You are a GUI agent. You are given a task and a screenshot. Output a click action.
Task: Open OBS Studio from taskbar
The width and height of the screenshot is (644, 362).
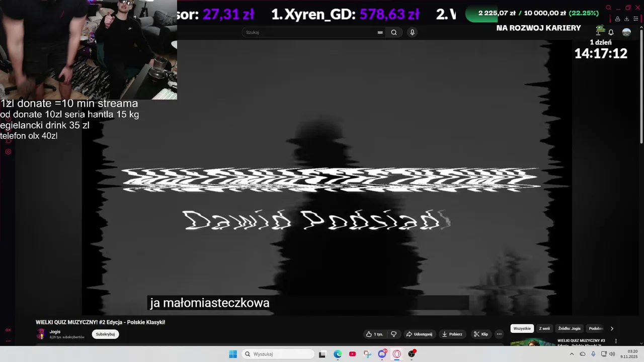coord(412,354)
